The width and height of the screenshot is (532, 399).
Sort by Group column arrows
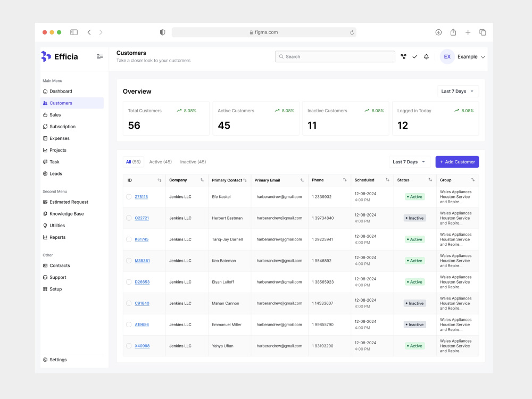click(473, 180)
